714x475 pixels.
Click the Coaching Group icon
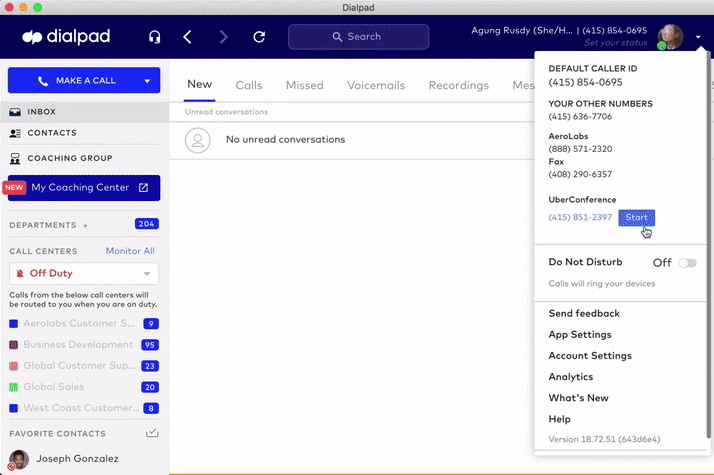pos(15,158)
